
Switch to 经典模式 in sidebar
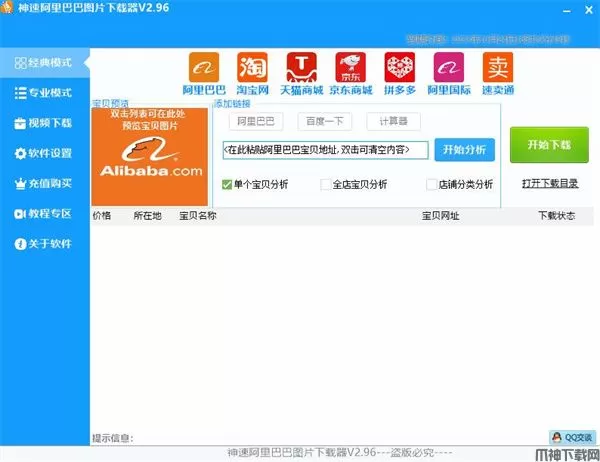pyautogui.click(x=44, y=63)
